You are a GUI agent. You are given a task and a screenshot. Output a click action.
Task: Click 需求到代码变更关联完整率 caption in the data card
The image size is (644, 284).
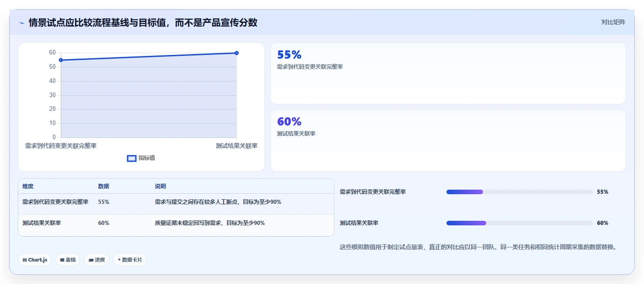[310, 67]
